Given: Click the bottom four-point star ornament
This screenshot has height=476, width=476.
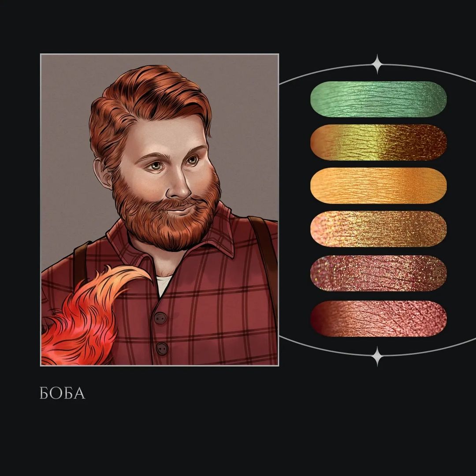Looking at the screenshot, I should coord(377,356).
